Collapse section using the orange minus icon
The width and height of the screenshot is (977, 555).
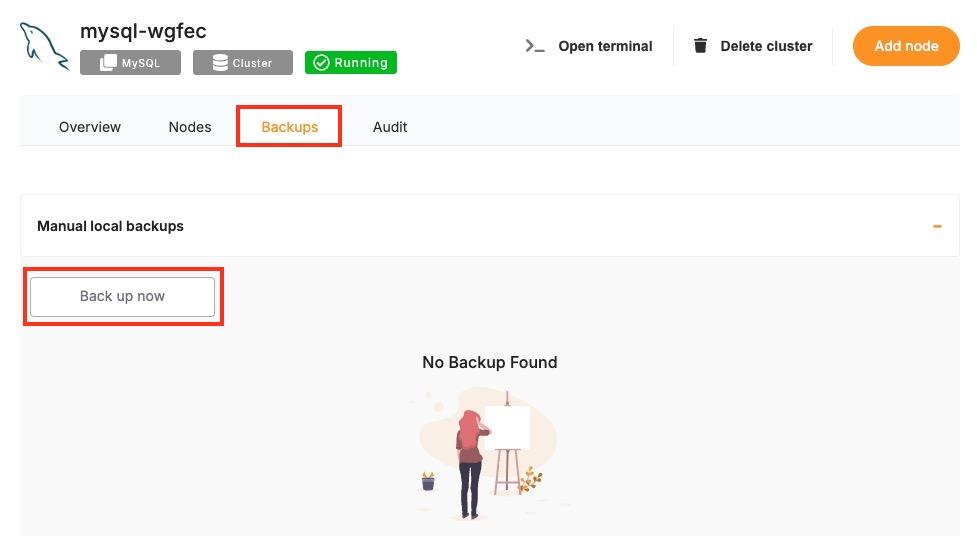[937, 226]
